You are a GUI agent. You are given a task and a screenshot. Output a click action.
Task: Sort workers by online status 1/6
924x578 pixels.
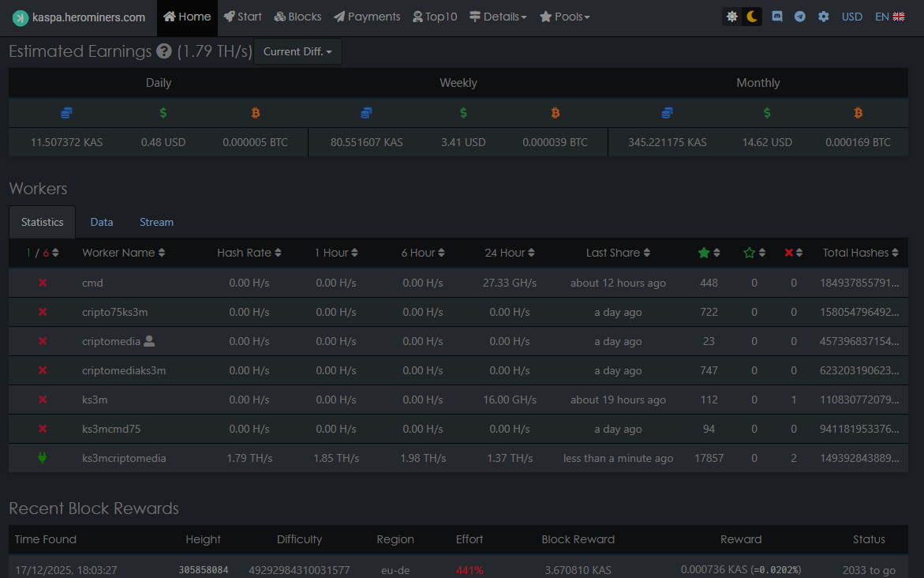[43, 253]
